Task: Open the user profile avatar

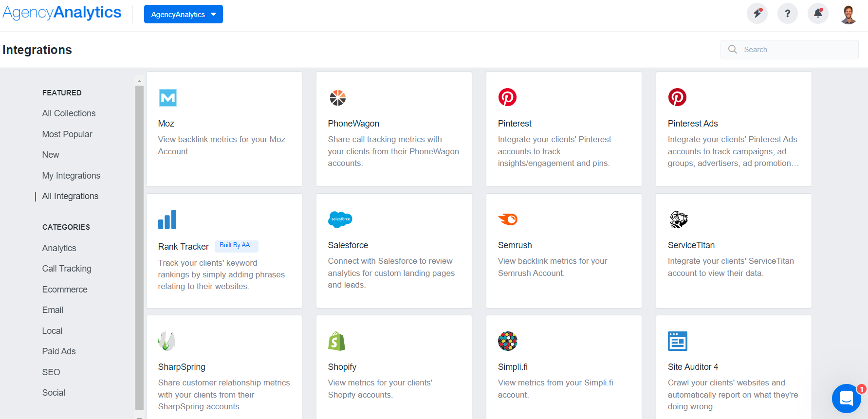Action: point(849,14)
